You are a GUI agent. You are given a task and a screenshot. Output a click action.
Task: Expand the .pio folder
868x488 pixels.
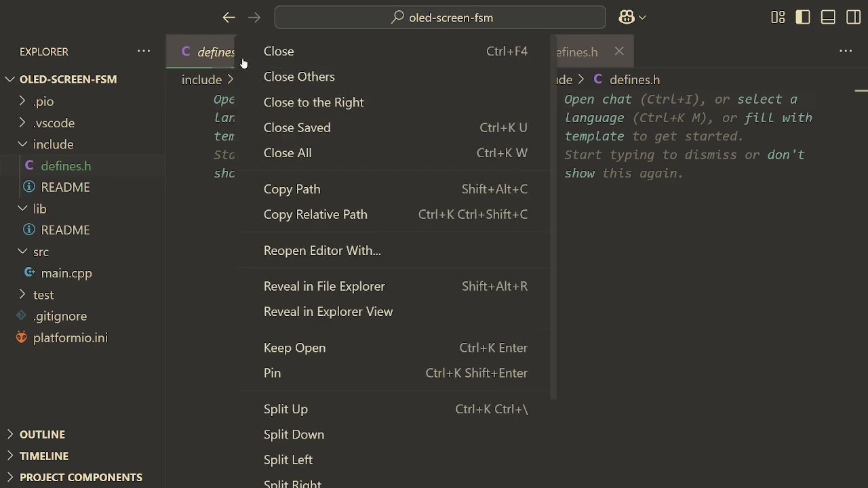click(22, 101)
